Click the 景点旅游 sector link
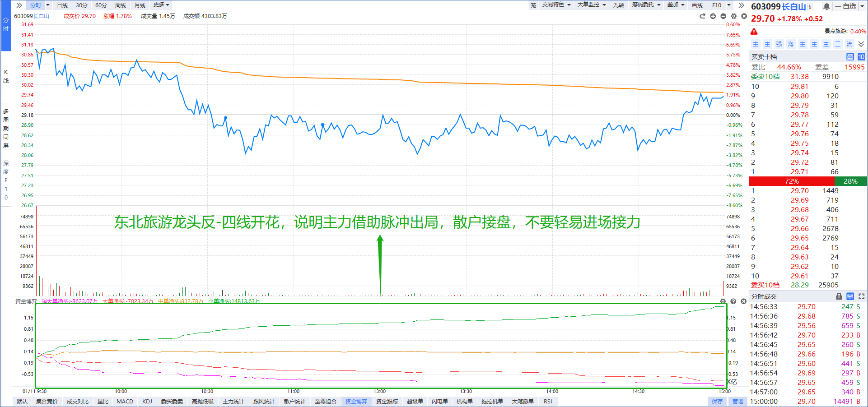 pos(836,32)
